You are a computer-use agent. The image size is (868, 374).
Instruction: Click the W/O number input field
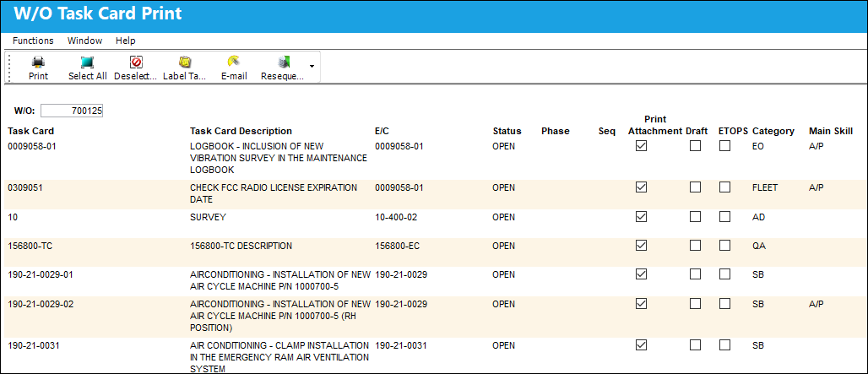[72, 111]
